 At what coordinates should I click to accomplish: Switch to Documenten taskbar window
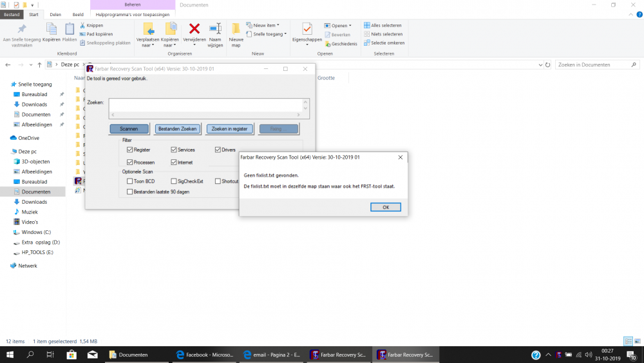137,355
